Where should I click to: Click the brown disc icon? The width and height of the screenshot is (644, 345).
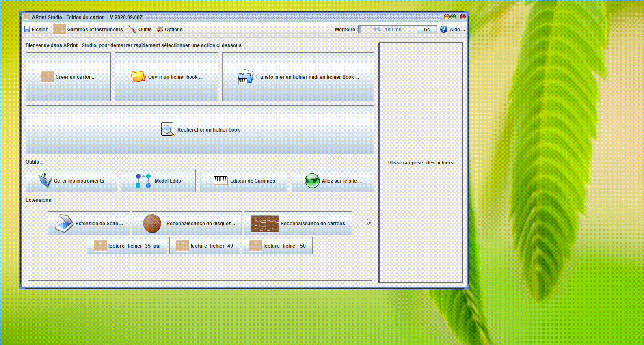(x=152, y=223)
